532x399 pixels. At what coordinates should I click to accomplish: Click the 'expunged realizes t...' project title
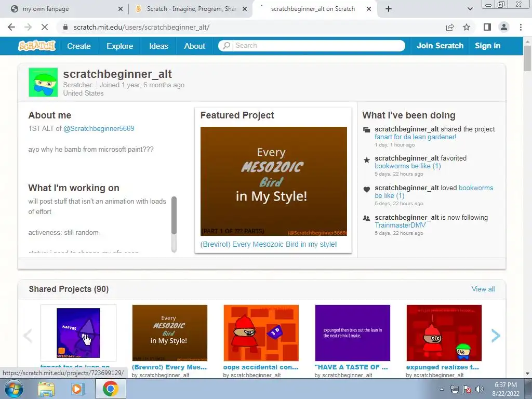click(443, 367)
